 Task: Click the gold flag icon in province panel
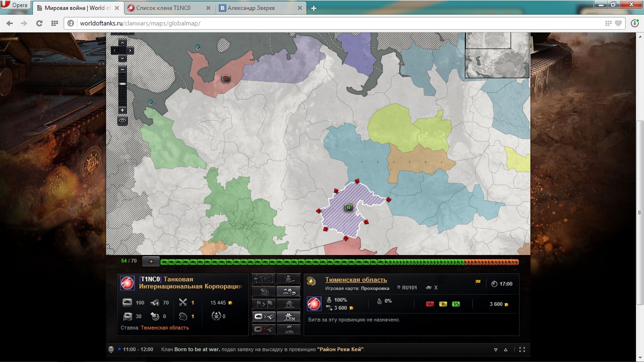[x=478, y=283]
